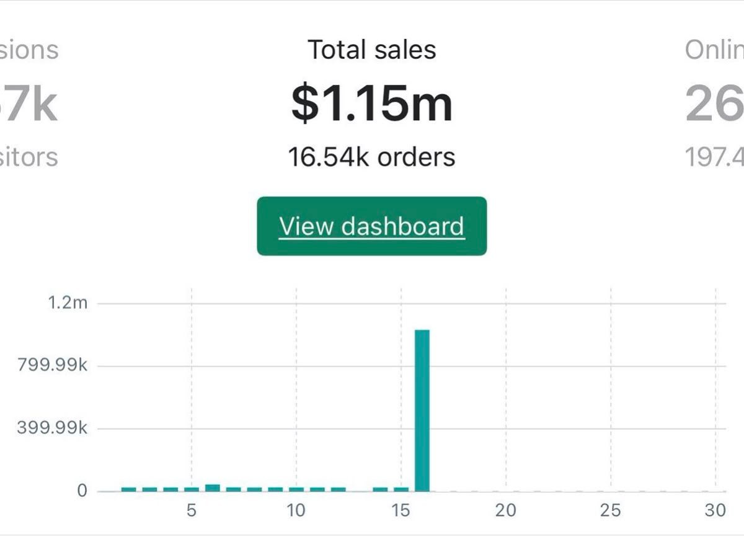Click the Online visitors metric on the right
The height and width of the screenshot is (560, 744).
(713, 51)
